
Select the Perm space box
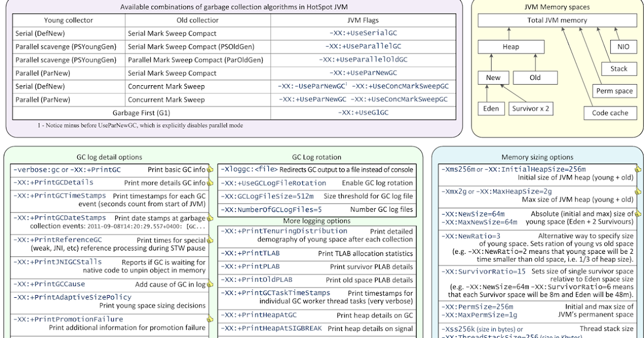click(614, 91)
